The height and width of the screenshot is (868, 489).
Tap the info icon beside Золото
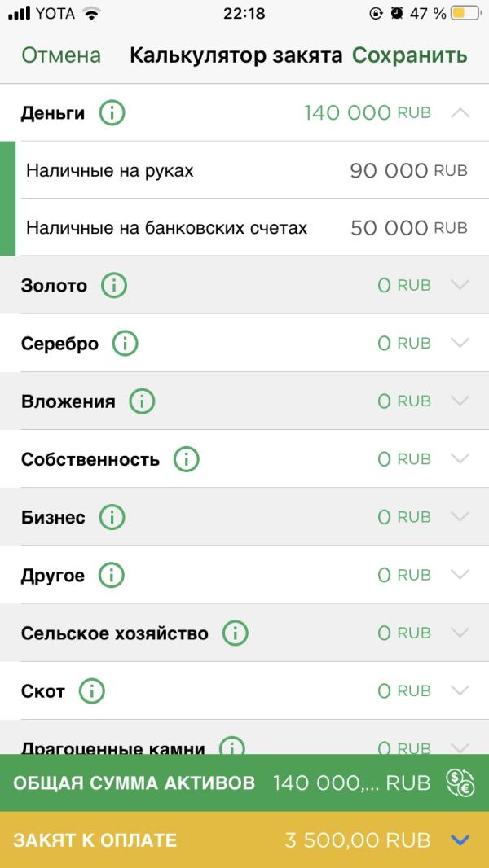coord(114,286)
